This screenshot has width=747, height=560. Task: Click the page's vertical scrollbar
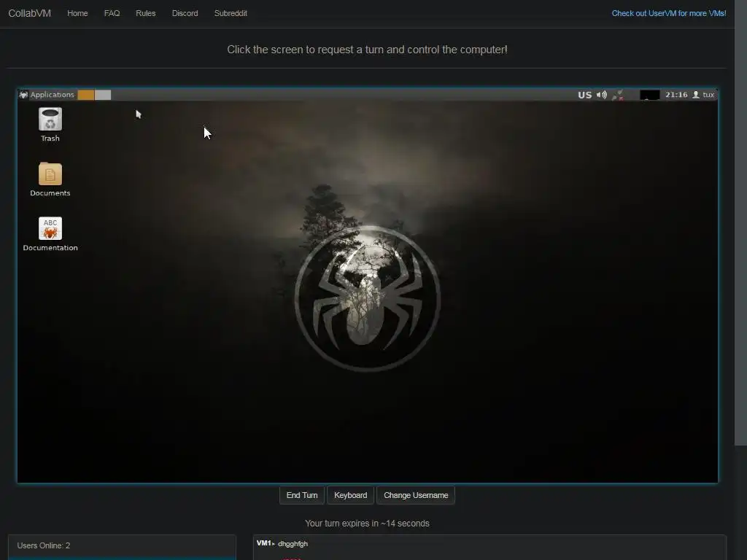pyautogui.click(x=741, y=223)
